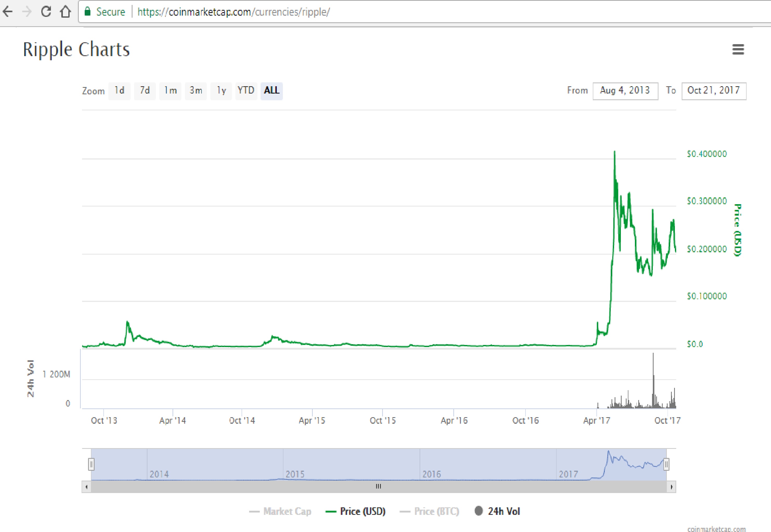Toggle the 24h Vol legend series
Screen dimensions: 771x532
pos(497,511)
